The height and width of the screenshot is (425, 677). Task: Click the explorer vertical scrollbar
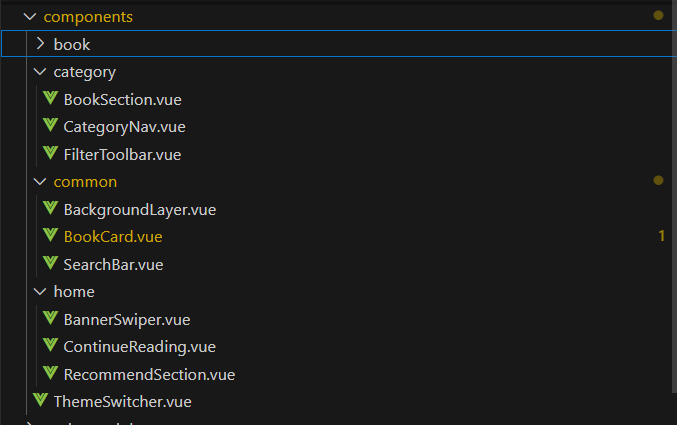tap(674, 199)
